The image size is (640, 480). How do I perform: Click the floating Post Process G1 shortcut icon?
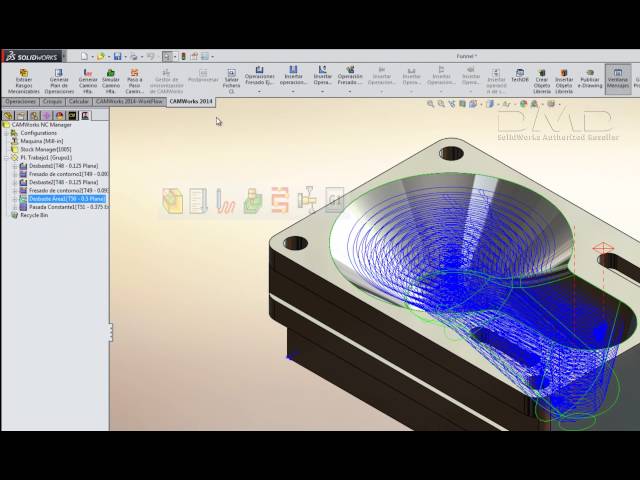click(335, 200)
